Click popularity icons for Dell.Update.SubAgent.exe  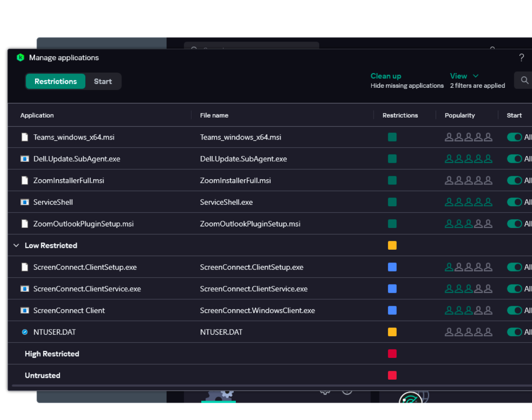(469, 159)
